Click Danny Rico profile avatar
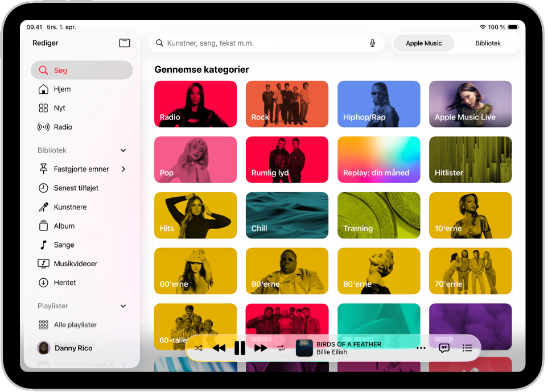548x392 pixels. [43, 348]
